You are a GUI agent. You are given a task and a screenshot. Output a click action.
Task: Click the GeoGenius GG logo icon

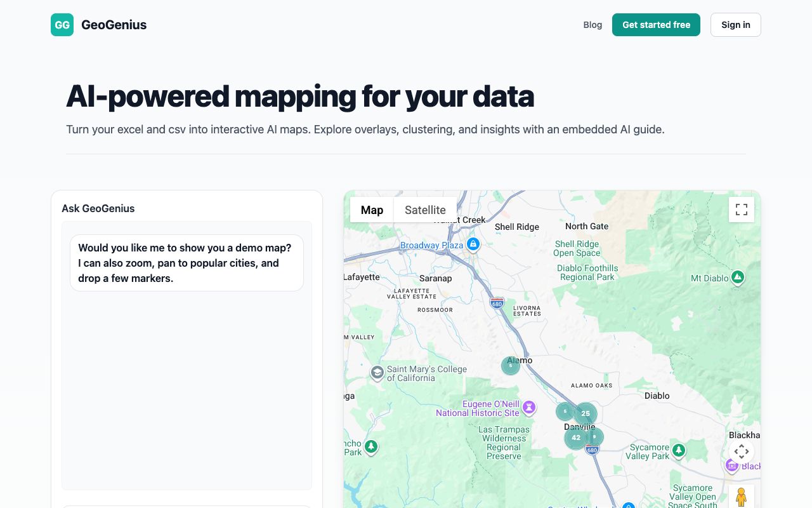(62, 25)
